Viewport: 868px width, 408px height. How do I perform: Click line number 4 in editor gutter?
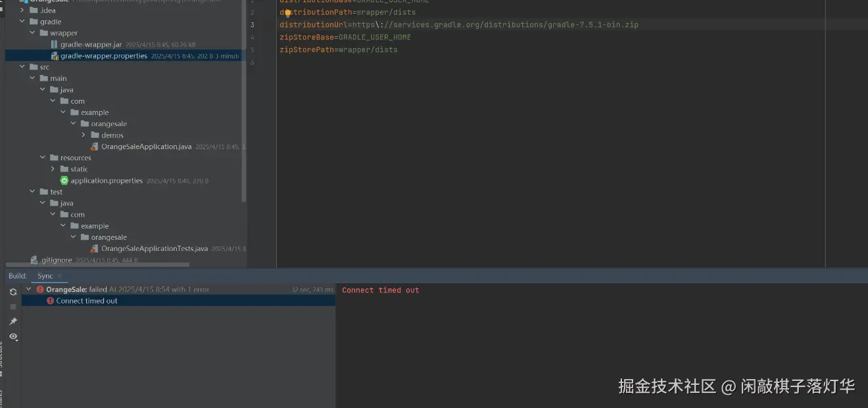(x=253, y=37)
